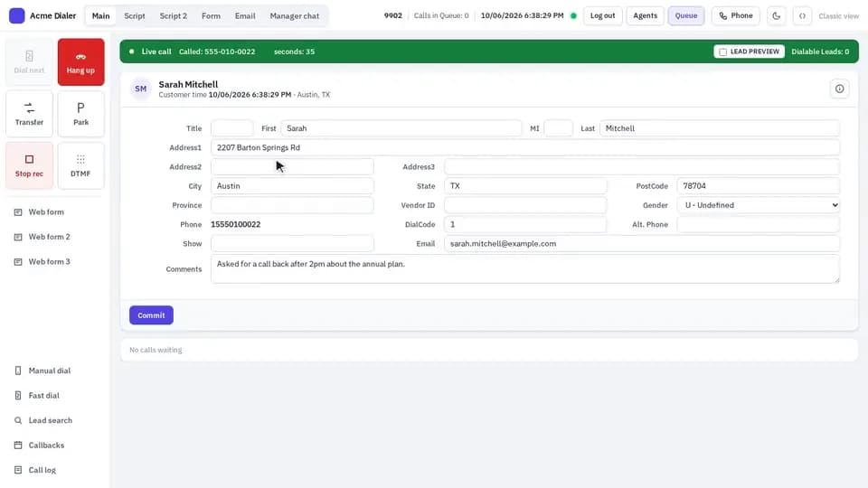Switch to the Script tab
Image resolution: width=868 pixels, height=488 pixels.
(135, 16)
